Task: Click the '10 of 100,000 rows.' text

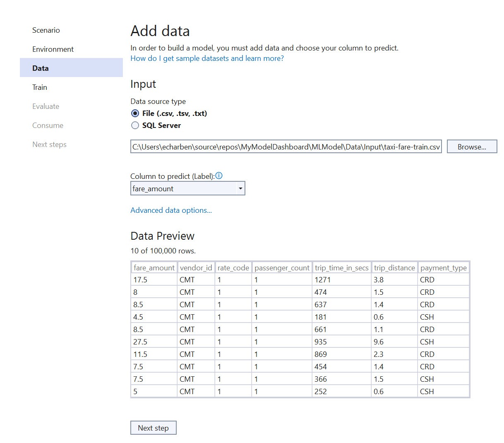Action: tap(163, 251)
